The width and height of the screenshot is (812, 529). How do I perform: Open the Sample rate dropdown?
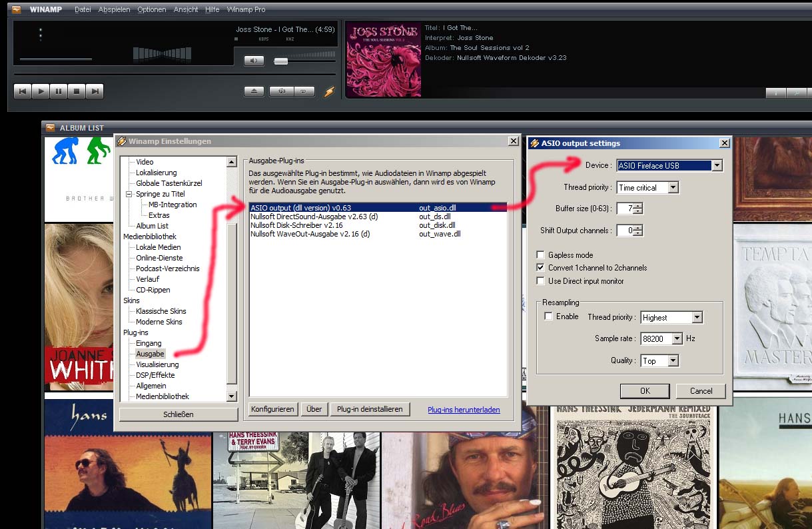[677, 338]
